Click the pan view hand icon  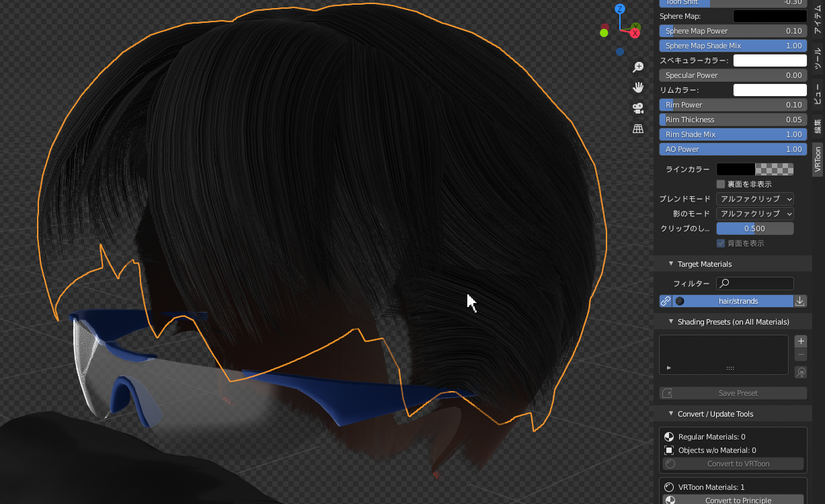pos(638,87)
